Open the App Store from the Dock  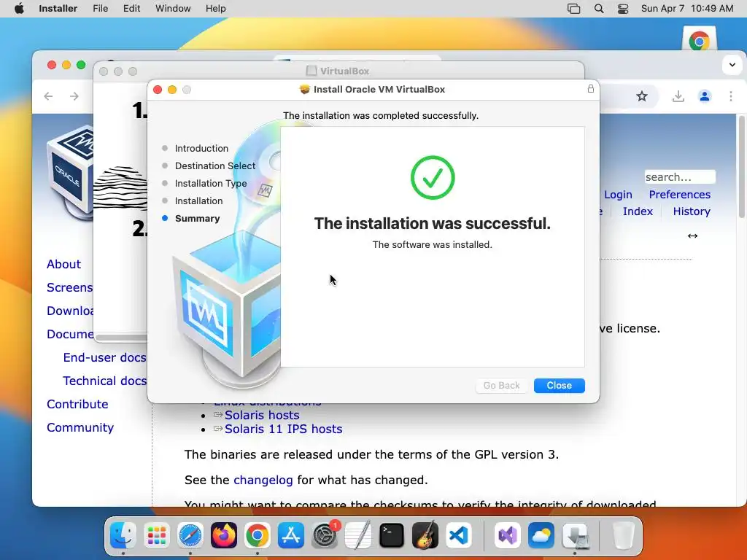290,535
